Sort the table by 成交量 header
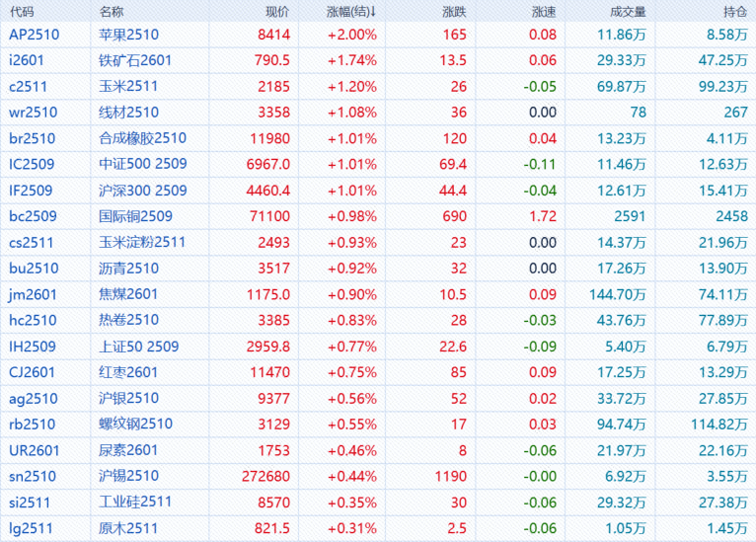 click(x=628, y=12)
